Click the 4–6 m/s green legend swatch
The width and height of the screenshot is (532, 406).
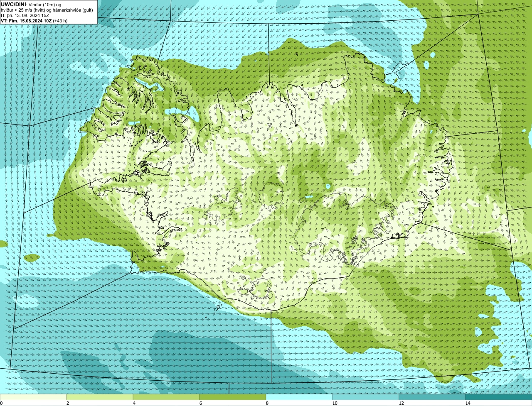coord(166,397)
